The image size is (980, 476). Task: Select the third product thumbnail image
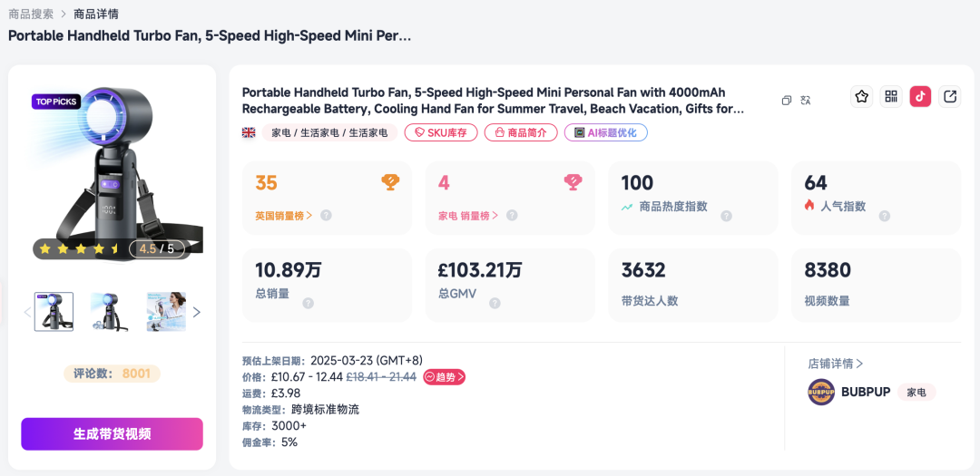point(166,312)
